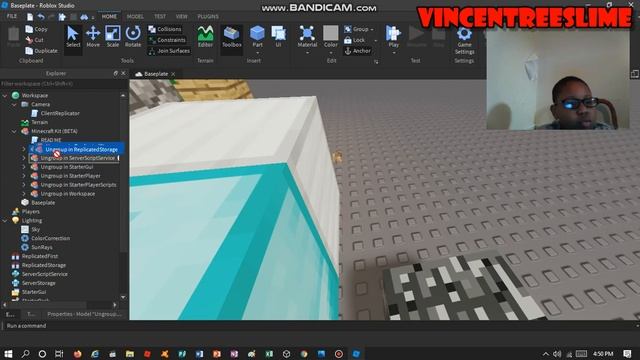The image size is (640, 360).
Task: Toggle Constraints setting
Action: click(x=167, y=40)
